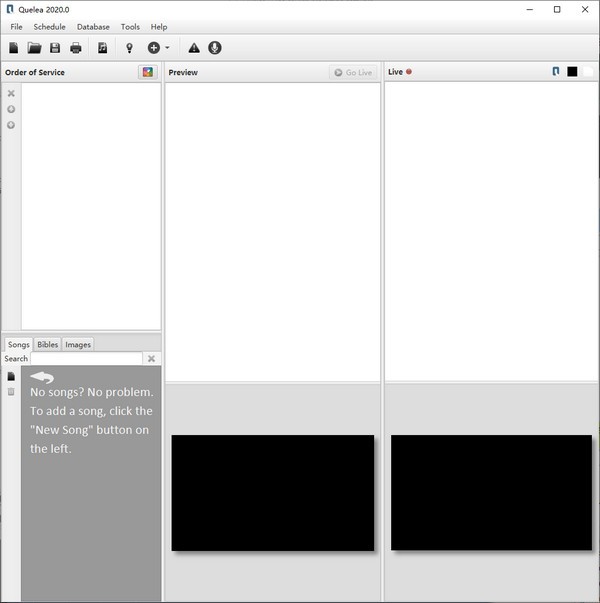Image resolution: width=600 pixels, height=603 pixels.
Task: Click the New Schedule document icon
Action: (x=13, y=48)
